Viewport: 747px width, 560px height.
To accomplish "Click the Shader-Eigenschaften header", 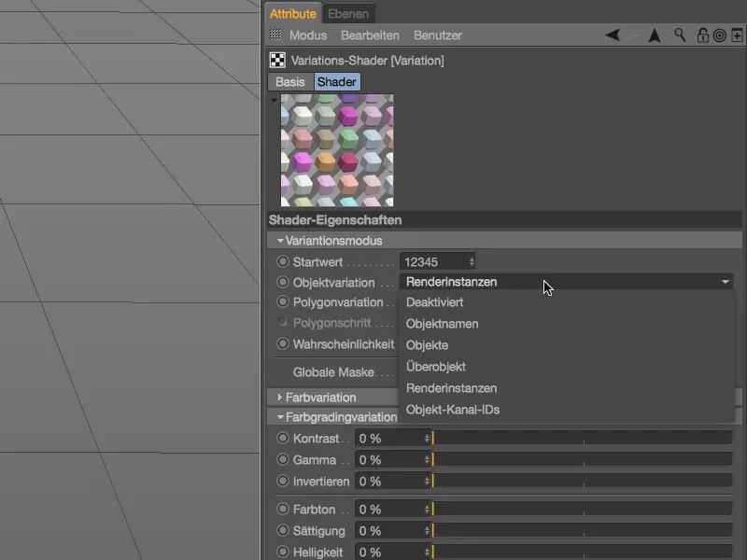I will [505, 220].
